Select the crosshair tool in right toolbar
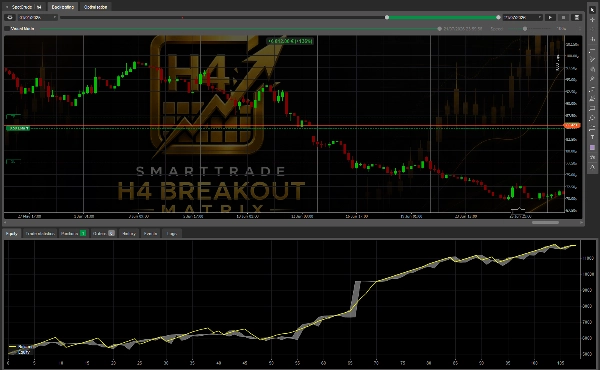The width and height of the screenshot is (600, 370). (592, 20)
